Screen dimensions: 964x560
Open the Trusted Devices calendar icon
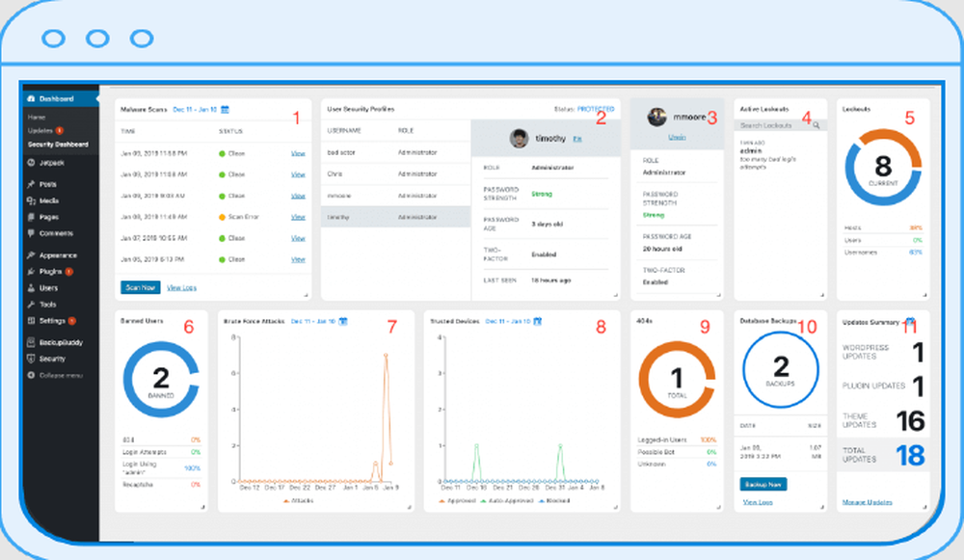pyautogui.click(x=537, y=321)
